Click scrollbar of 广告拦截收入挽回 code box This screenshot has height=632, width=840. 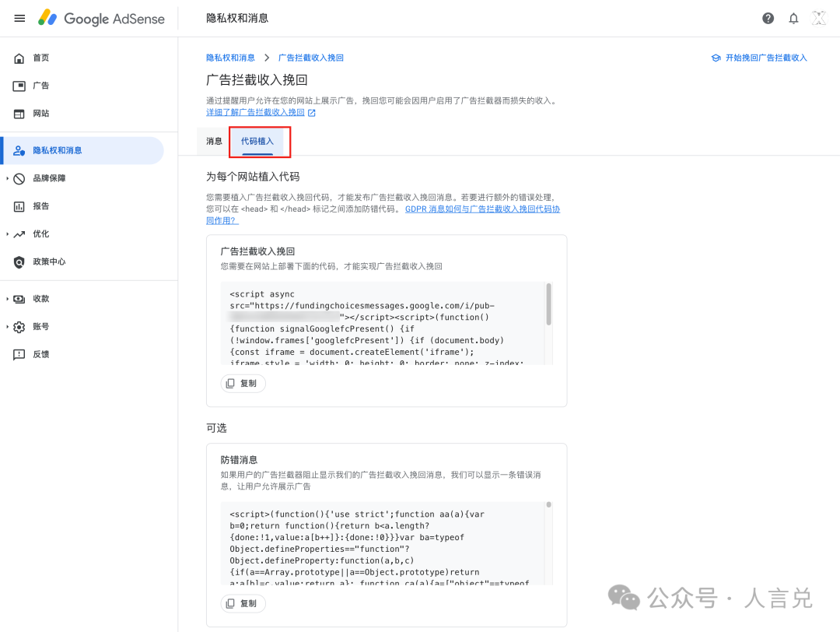point(548,304)
